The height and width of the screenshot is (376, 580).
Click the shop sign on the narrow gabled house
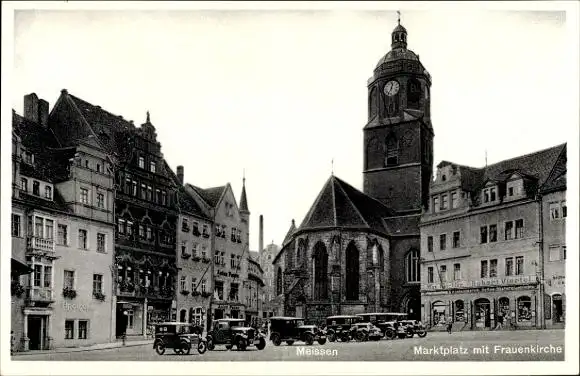[227, 275]
